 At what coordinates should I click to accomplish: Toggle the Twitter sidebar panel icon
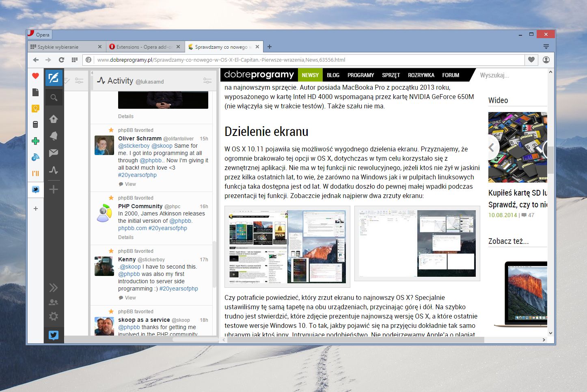point(35,190)
